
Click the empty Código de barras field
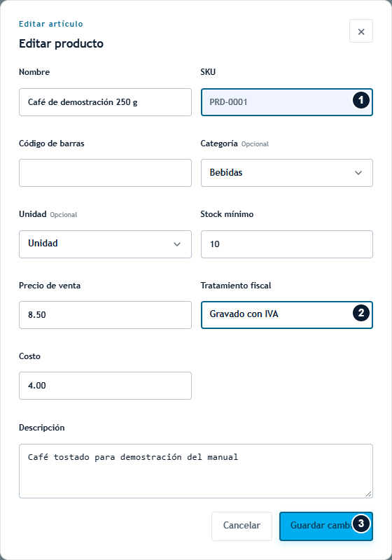[105, 173]
